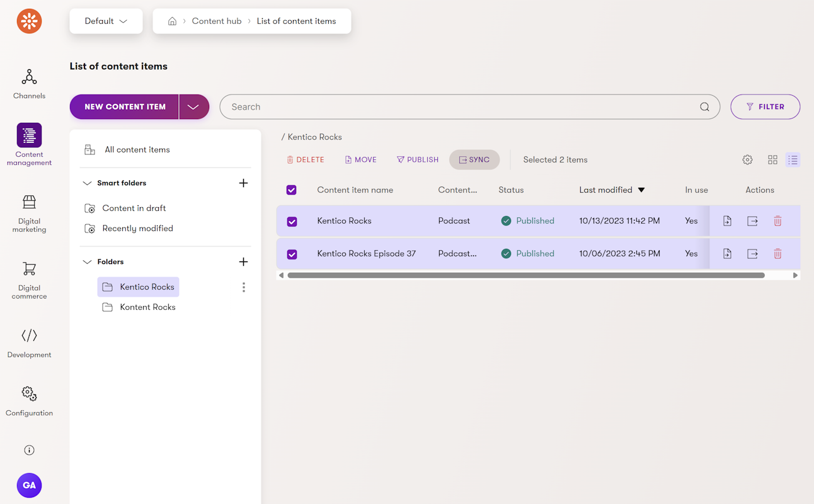
Task: Click the scrollbar left arrow
Action: click(281, 275)
